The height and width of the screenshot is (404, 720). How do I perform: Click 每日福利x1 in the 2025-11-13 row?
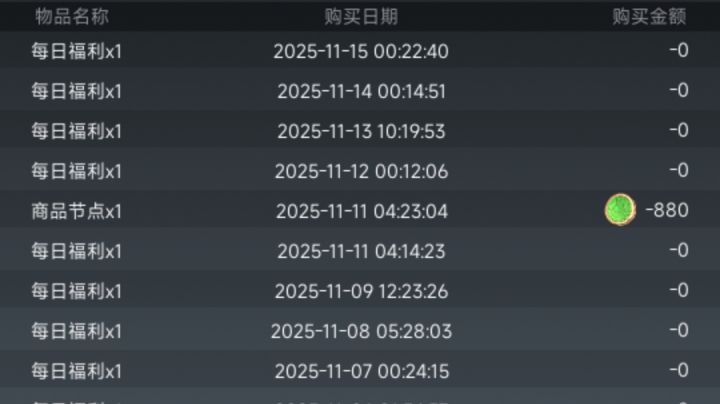(x=76, y=131)
